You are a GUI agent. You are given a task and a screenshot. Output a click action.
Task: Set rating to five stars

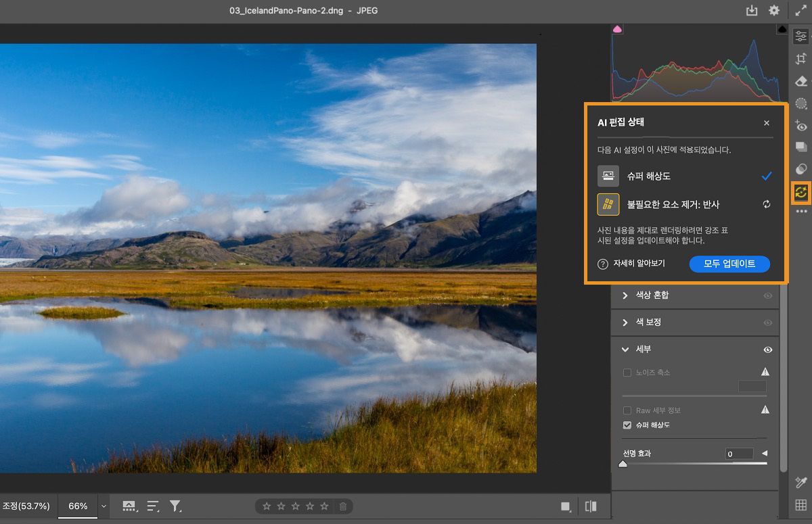(324, 506)
